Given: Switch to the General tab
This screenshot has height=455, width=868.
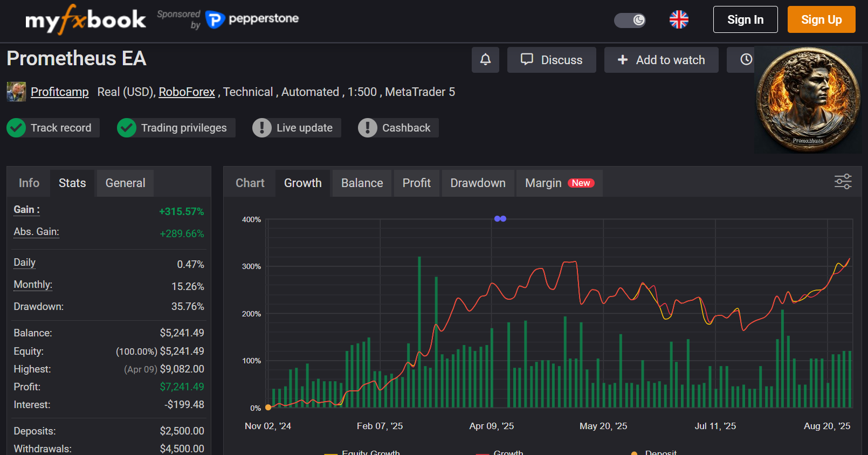Looking at the screenshot, I should (x=125, y=183).
